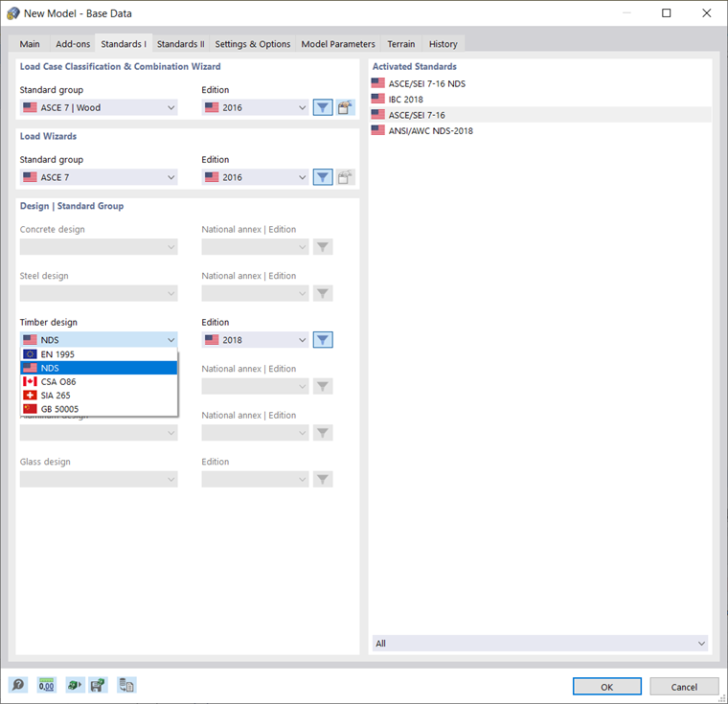Switch to the Standards II tab
728x704 pixels.
point(181,44)
